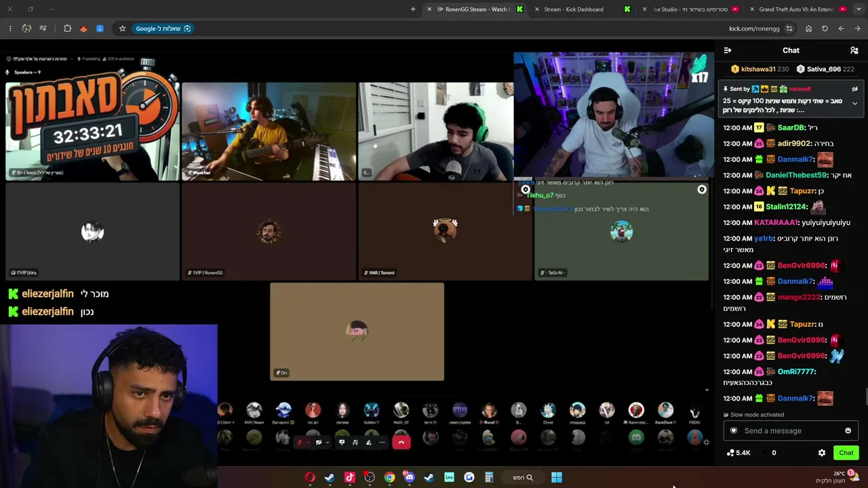Open camera options dropdown arrow

pos(327,443)
